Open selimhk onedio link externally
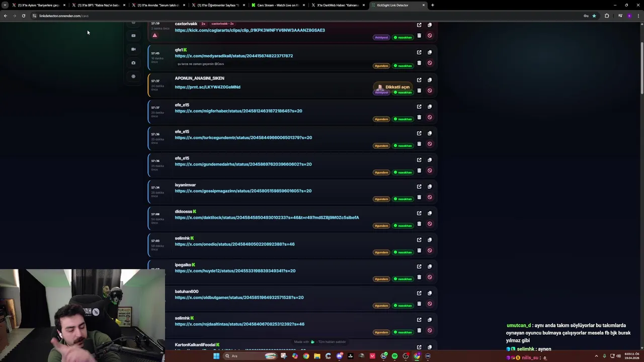 coord(419,240)
